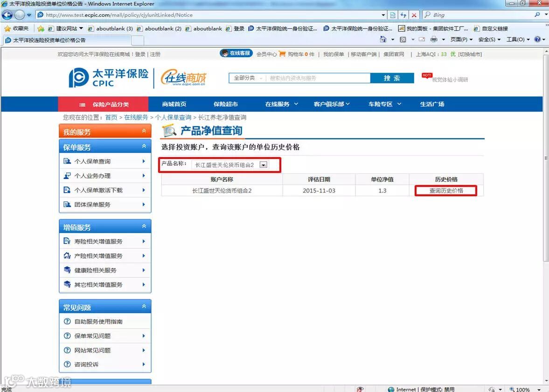Go to 保险超市 in navigation bar
Viewport: 549px width, 392px height.
(226, 104)
